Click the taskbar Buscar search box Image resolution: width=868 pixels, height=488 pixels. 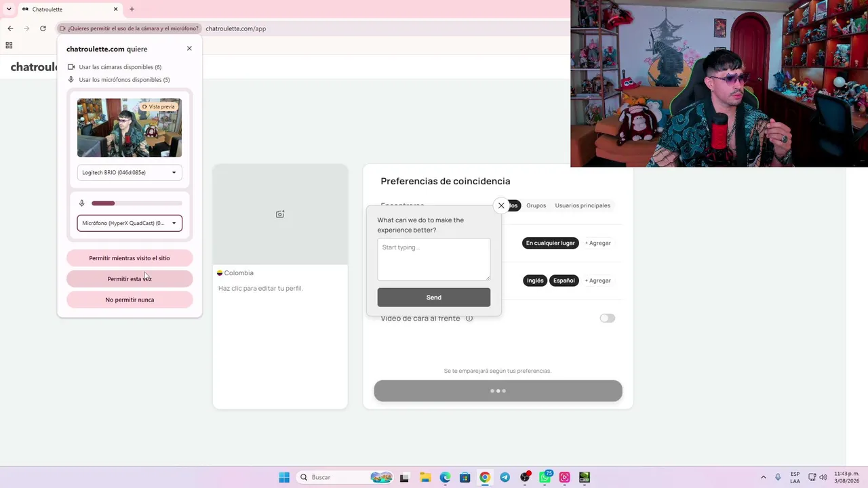click(346, 477)
